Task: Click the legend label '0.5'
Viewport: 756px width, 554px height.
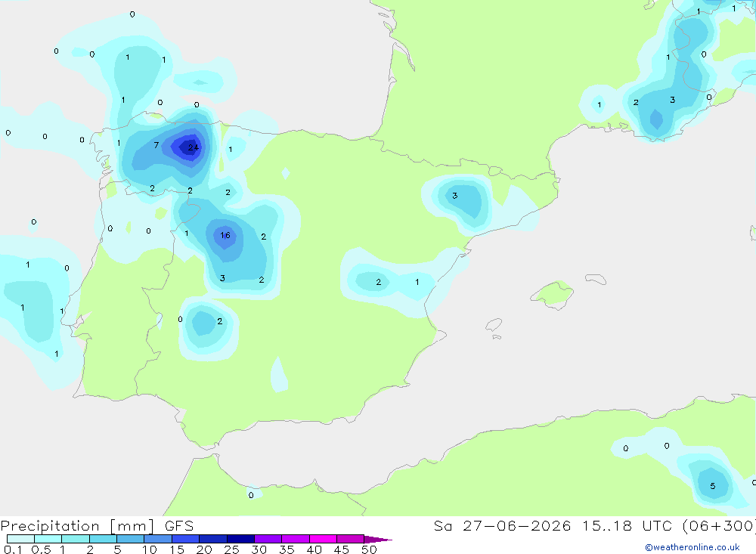Action: click(x=41, y=549)
